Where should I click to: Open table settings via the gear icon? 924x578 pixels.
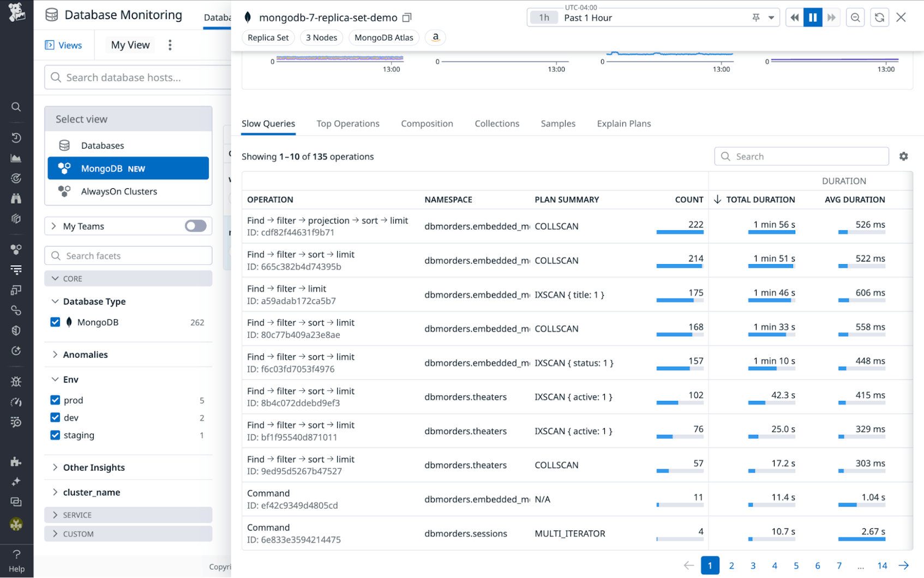click(x=904, y=156)
